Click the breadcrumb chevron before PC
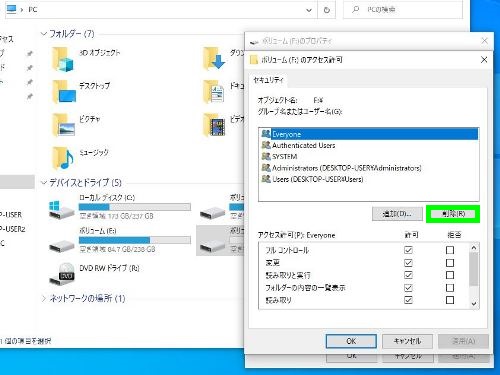Screen dimensions: 500x375 [22, 10]
